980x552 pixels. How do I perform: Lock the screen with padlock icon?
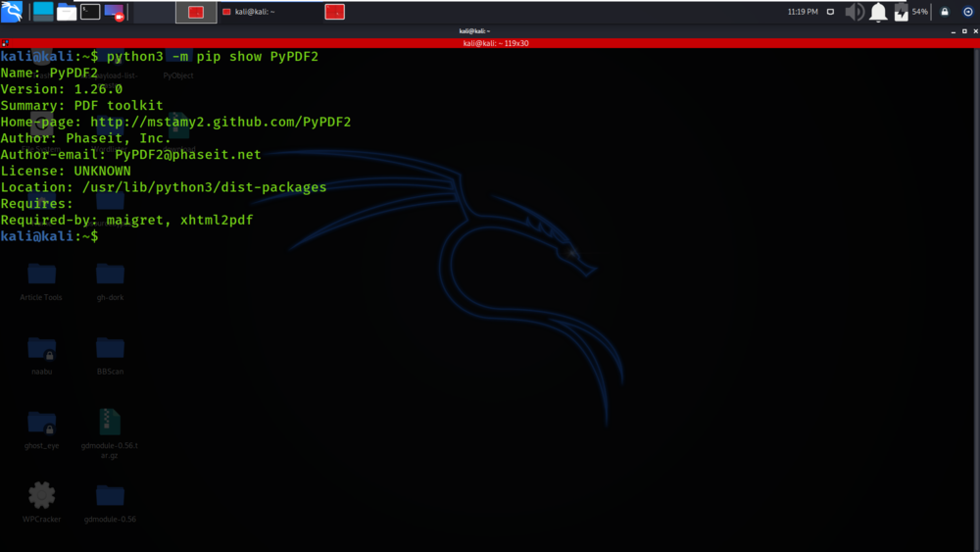[x=945, y=11]
